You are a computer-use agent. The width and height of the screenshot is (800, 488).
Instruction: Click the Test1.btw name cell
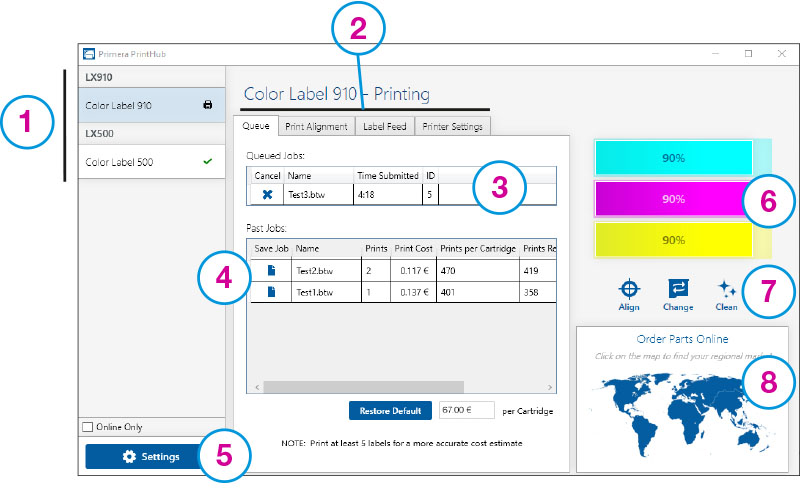coord(327,292)
